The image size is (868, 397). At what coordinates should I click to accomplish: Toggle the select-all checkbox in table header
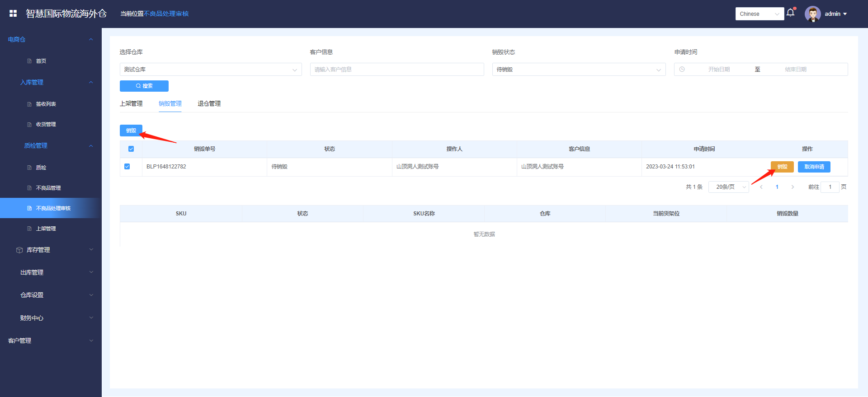point(131,149)
